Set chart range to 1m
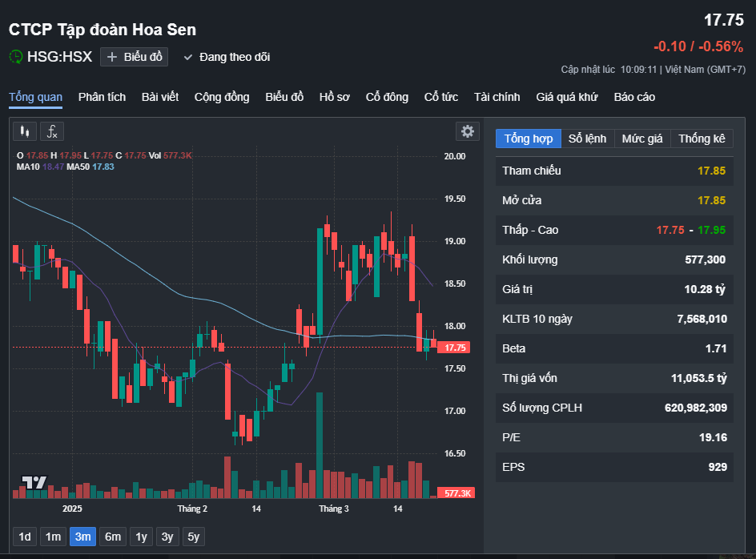756x559 pixels. coord(53,537)
